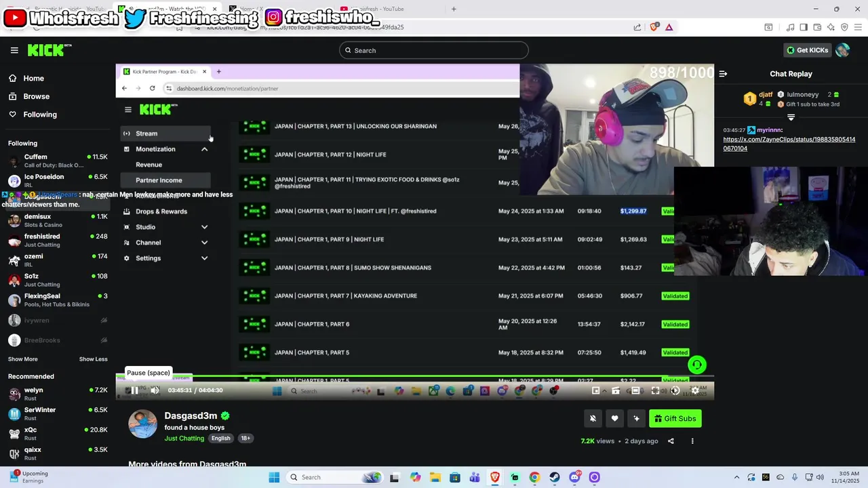Click the English language tag
Screen dimensions: 868x488
coord(220,439)
